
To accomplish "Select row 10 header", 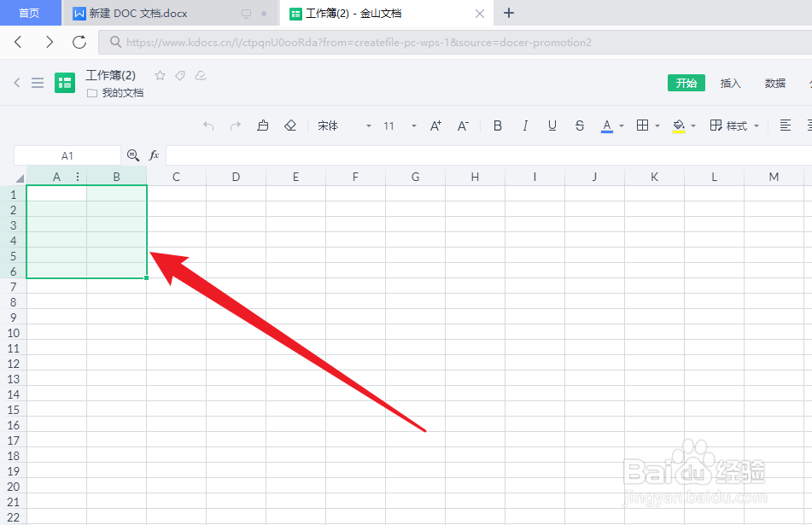I will [14, 333].
